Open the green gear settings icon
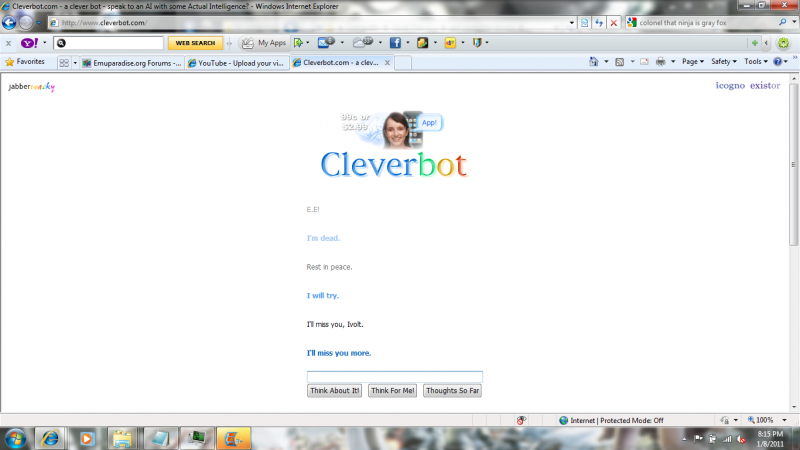The height and width of the screenshot is (450, 800). click(x=784, y=43)
